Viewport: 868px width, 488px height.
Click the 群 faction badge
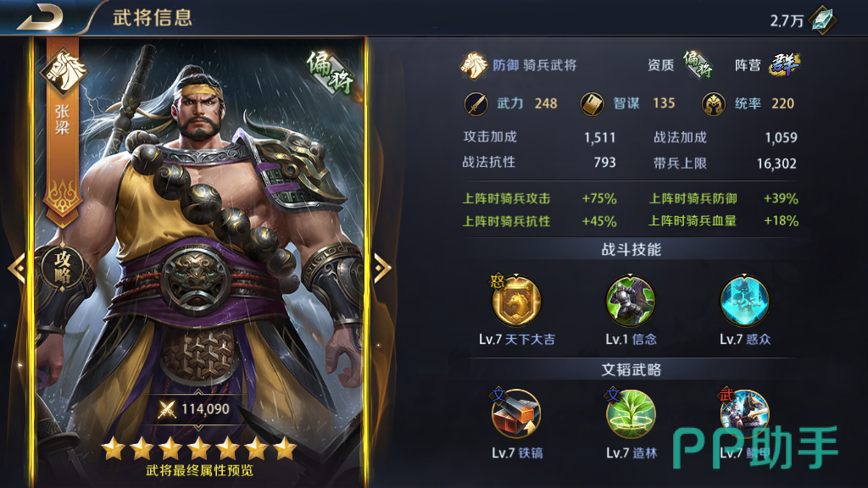pos(785,64)
